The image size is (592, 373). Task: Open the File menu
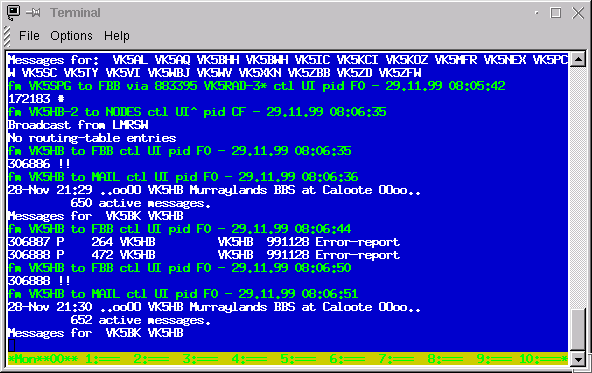pyautogui.click(x=29, y=36)
